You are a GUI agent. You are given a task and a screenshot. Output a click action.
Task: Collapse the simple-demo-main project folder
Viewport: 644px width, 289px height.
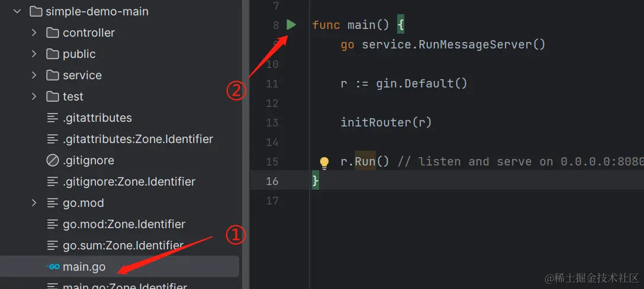(x=17, y=11)
